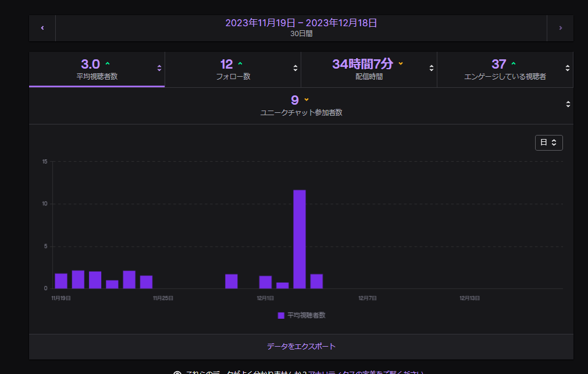Navigate to the previous 30-day period
The width and height of the screenshot is (588, 374).
tap(41, 27)
